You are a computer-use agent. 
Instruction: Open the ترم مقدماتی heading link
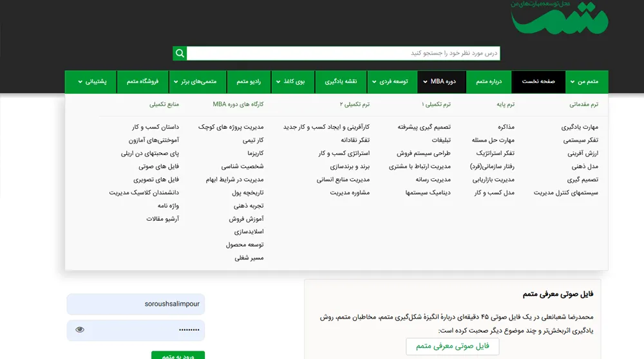coord(583,104)
